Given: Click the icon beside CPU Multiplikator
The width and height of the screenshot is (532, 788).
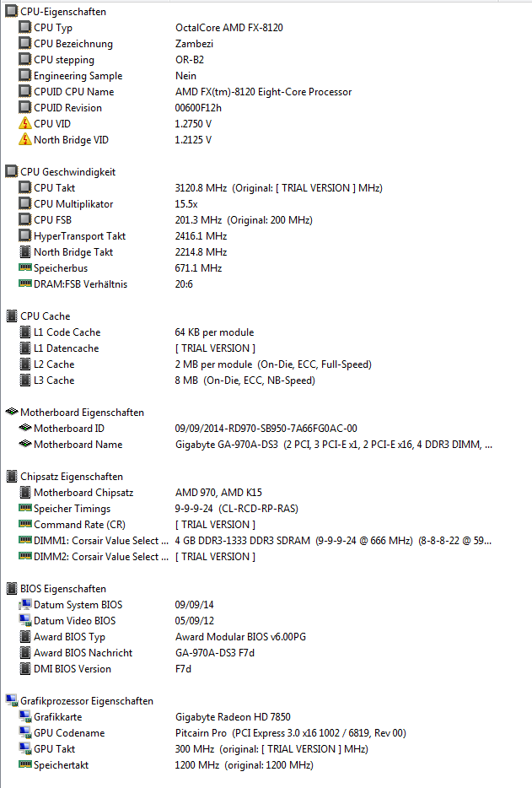Looking at the screenshot, I should [x=25, y=203].
